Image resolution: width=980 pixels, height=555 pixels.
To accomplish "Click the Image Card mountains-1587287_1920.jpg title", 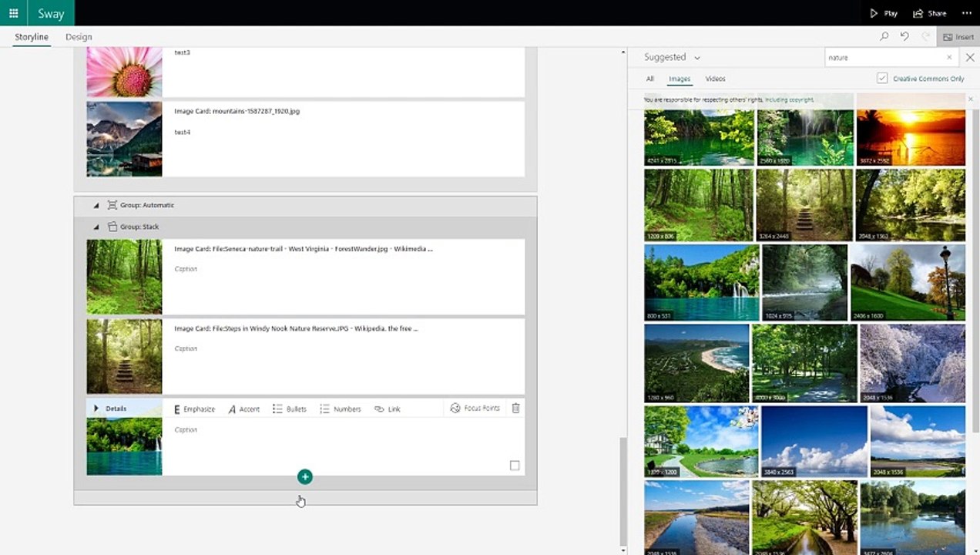I will pos(237,111).
